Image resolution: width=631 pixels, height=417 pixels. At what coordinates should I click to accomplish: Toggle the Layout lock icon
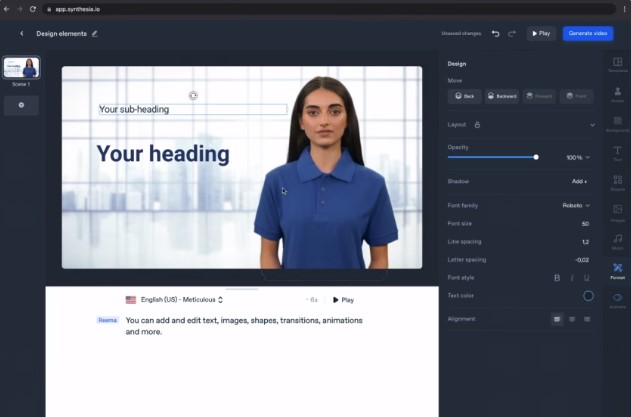pyautogui.click(x=477, y=125)
